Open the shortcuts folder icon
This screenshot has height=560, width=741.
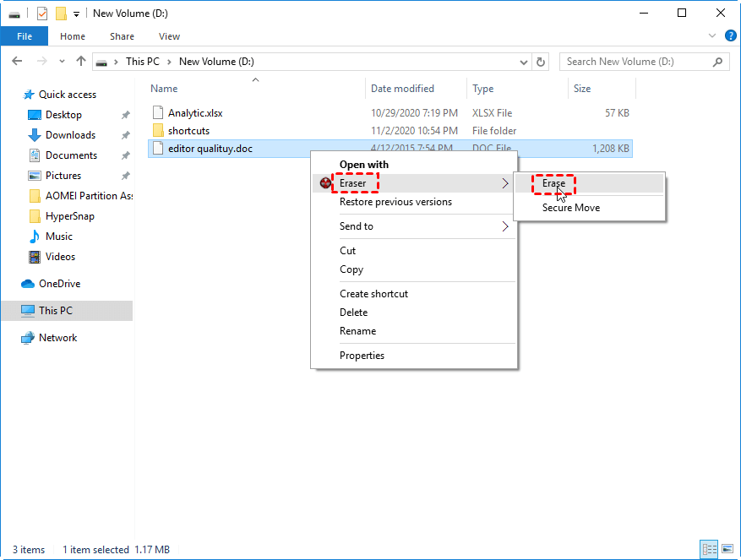point(158,131)
